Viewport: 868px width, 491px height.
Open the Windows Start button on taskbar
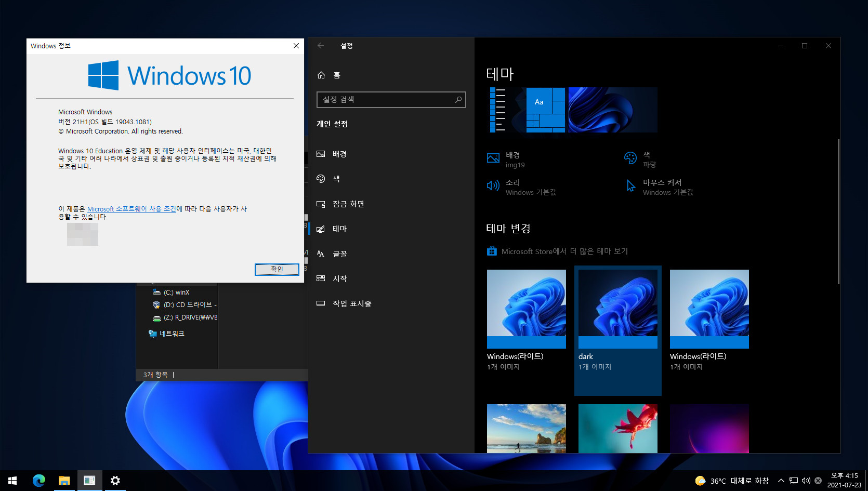click(x=12, y=481)
